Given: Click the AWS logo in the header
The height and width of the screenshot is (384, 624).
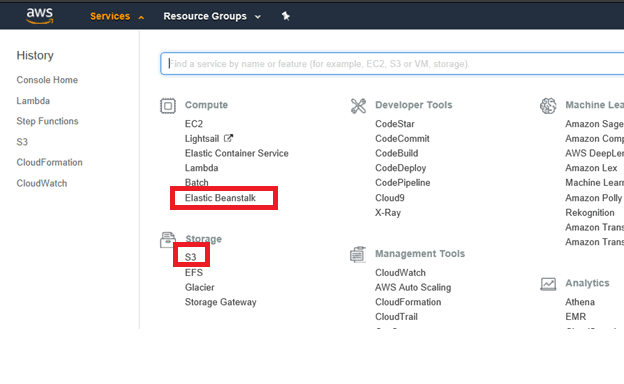Looking at the screenshot, I should click(39, 16).
